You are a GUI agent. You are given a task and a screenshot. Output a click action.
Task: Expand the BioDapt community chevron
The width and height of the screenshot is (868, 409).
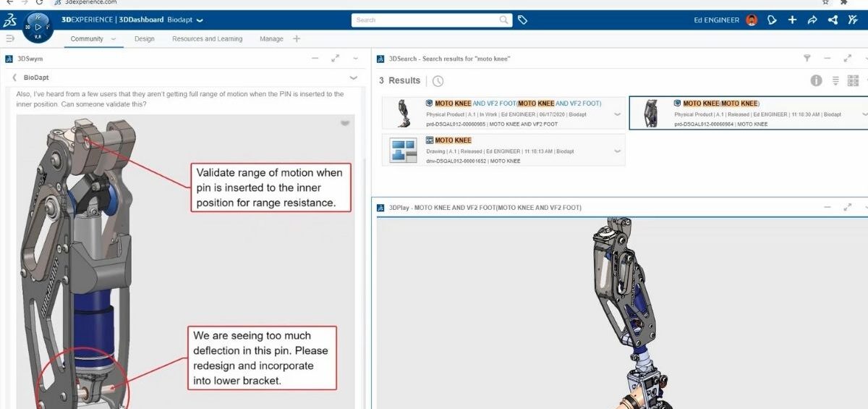point(353,77)
